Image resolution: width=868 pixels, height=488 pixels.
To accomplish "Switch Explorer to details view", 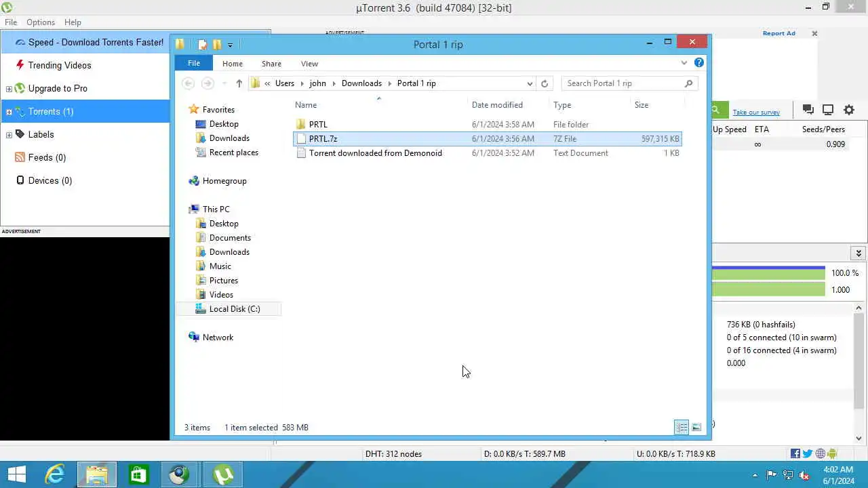I will point(682,427).
